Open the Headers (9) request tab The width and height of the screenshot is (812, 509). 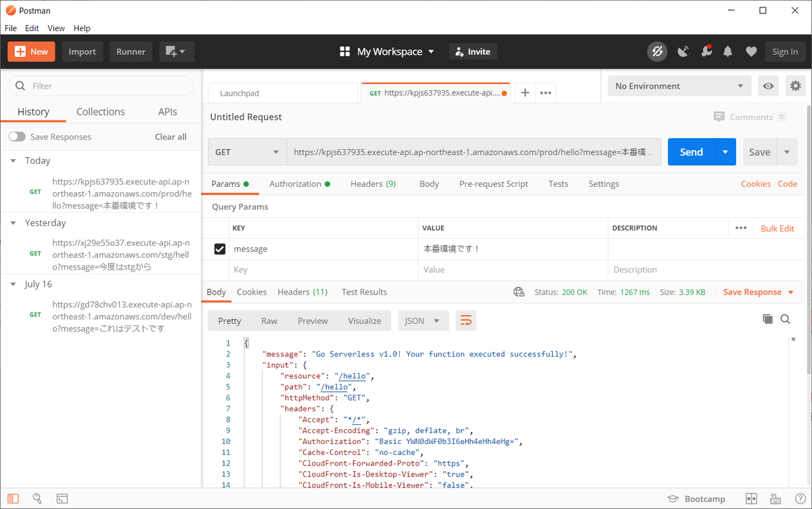click(373, 183)
